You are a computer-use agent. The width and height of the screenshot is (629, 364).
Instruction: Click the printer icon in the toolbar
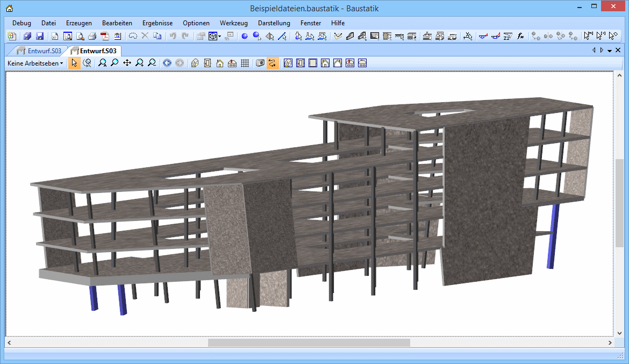point(92,37)
